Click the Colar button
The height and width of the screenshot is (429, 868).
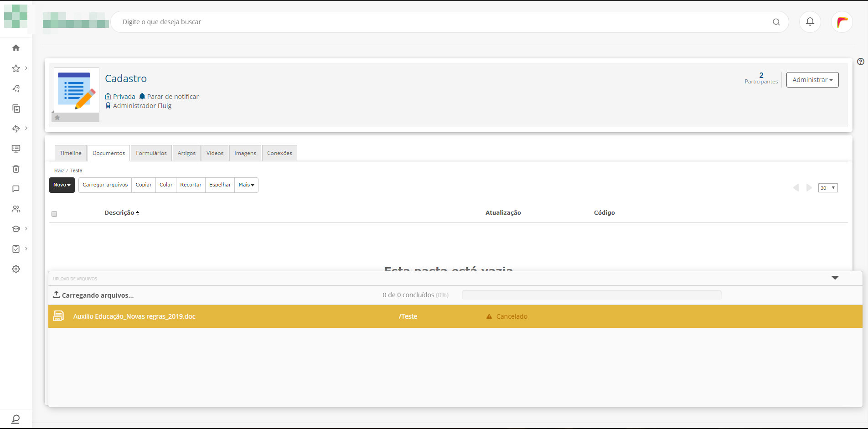166,185
